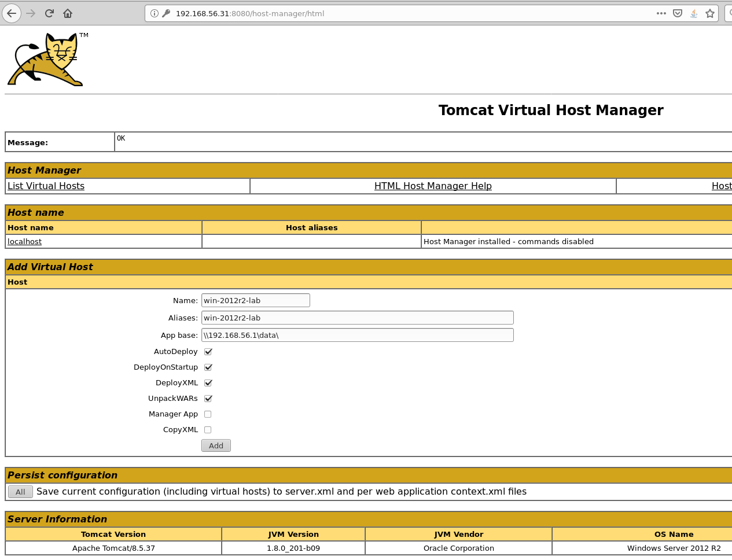Click the Pocket save icon
Screen dimensions: 732x560
click(678, 13)
